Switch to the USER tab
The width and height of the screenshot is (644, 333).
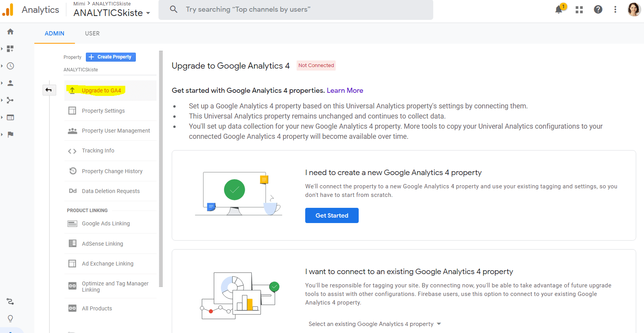tap(92, 34)
